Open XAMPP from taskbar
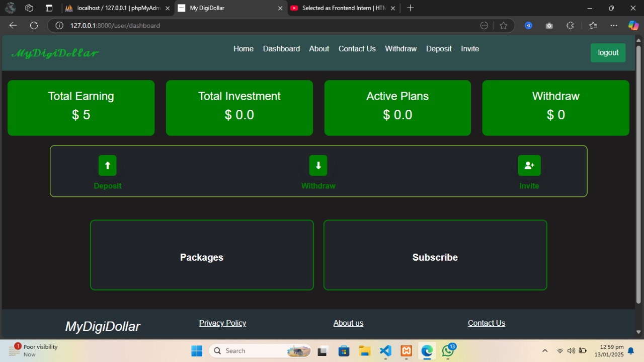 [407, 351]
